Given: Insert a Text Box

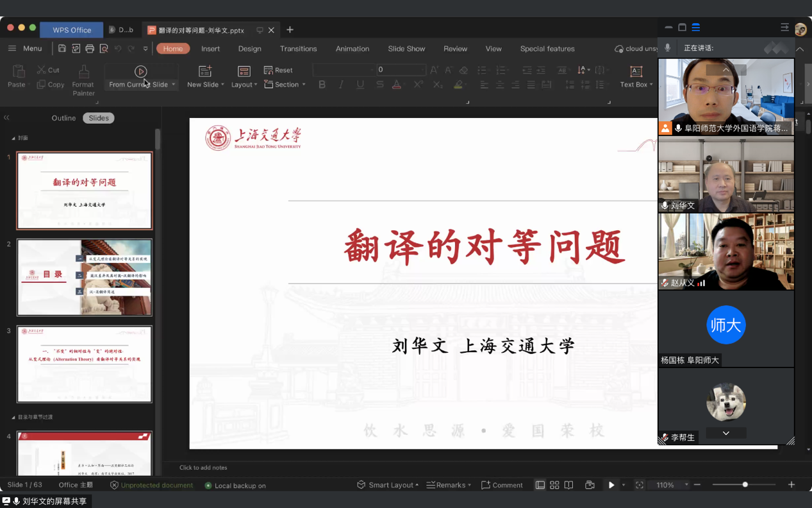Looking at the screenshot, I should tap(636, 77).
